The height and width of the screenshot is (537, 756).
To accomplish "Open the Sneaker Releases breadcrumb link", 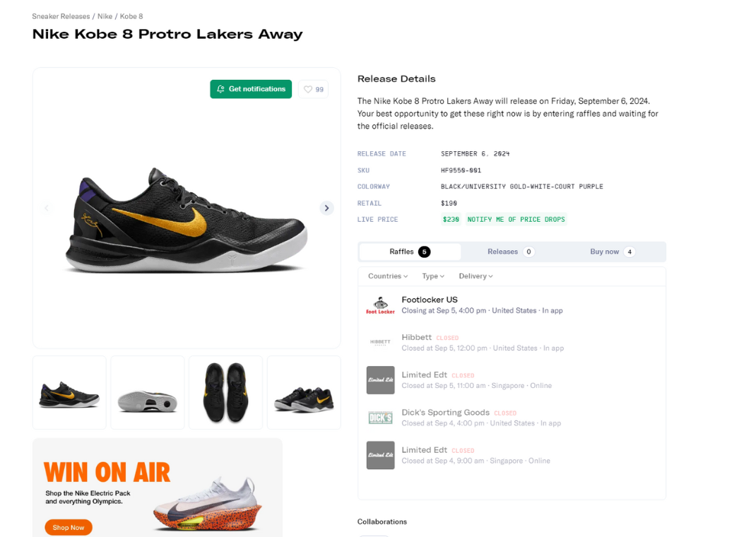I will 61,16.
